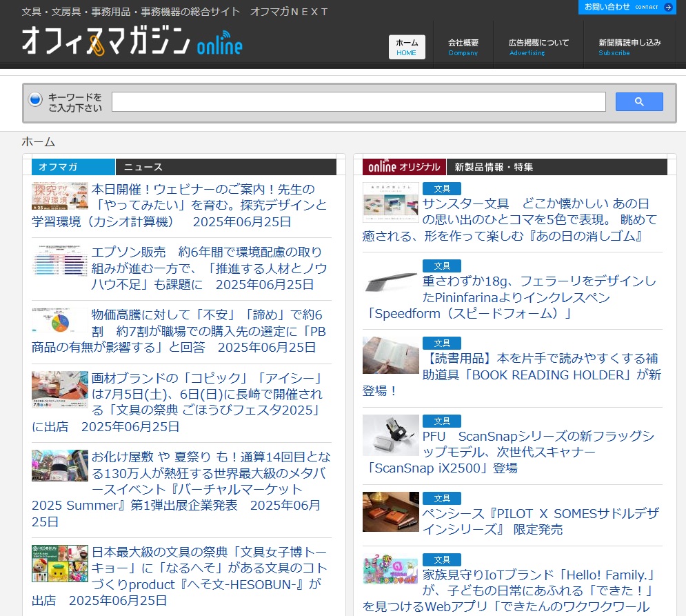Click 文具 tag above PILOT X SOMES article
This screenshot has height=616, width=686.
tap(441, 498)
